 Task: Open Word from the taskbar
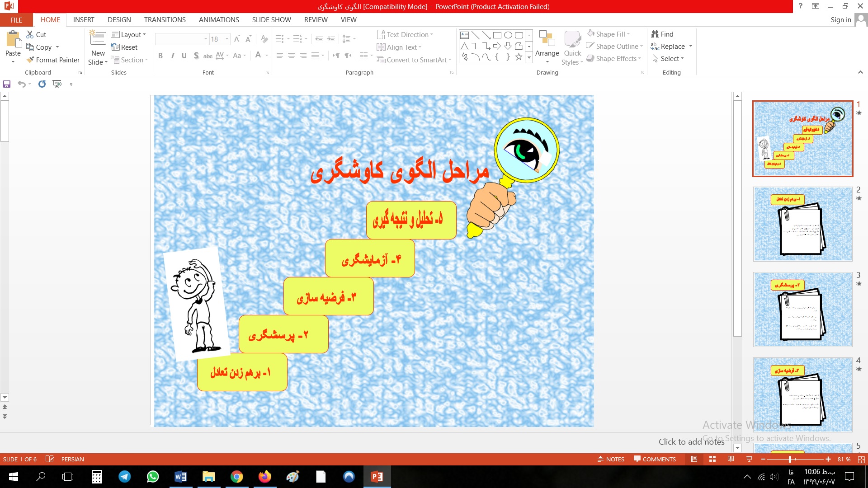180,477
